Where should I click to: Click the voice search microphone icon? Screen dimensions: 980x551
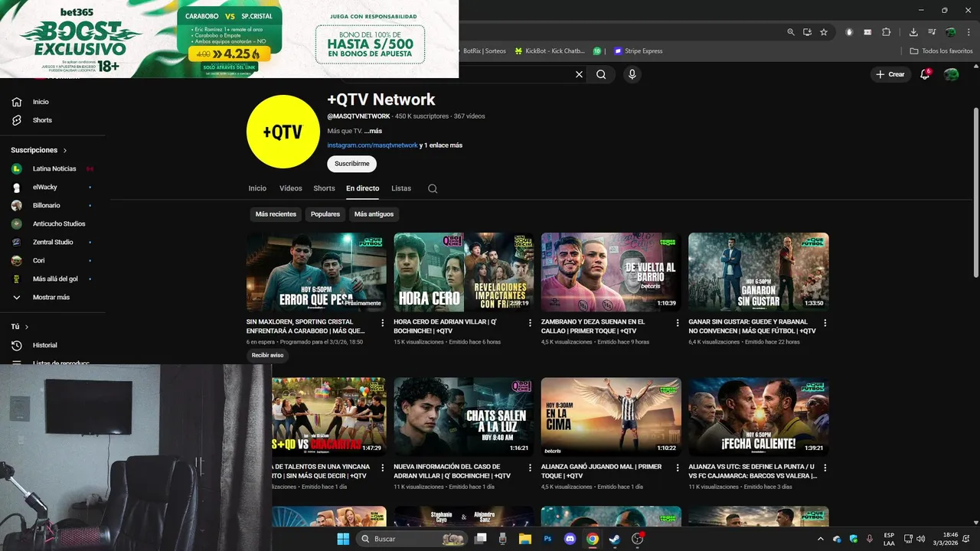tap(632, 74)
